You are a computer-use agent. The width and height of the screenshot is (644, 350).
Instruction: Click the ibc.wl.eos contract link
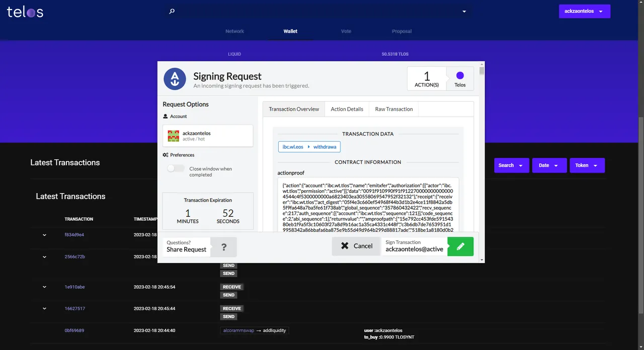point(292,147)
